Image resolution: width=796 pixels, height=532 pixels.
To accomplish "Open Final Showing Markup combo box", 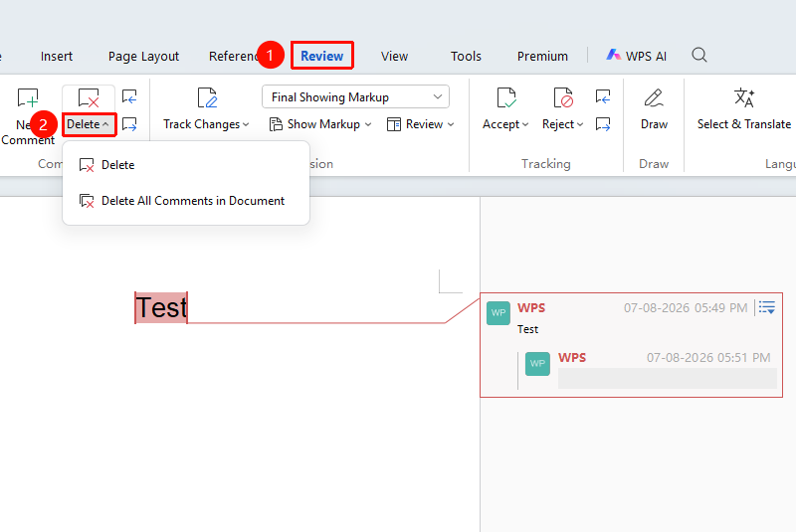I will [x=355, y=96].
